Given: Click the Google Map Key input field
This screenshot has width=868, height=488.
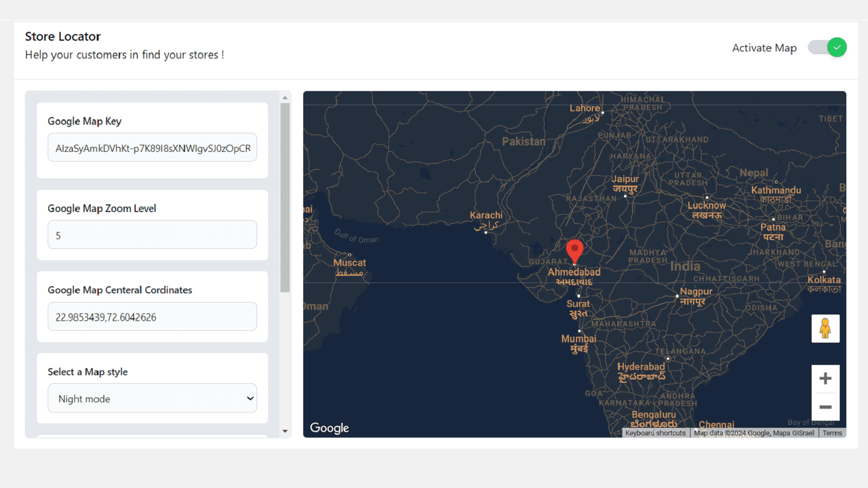Looking at the screenshot, I should [x=152, y=148].
